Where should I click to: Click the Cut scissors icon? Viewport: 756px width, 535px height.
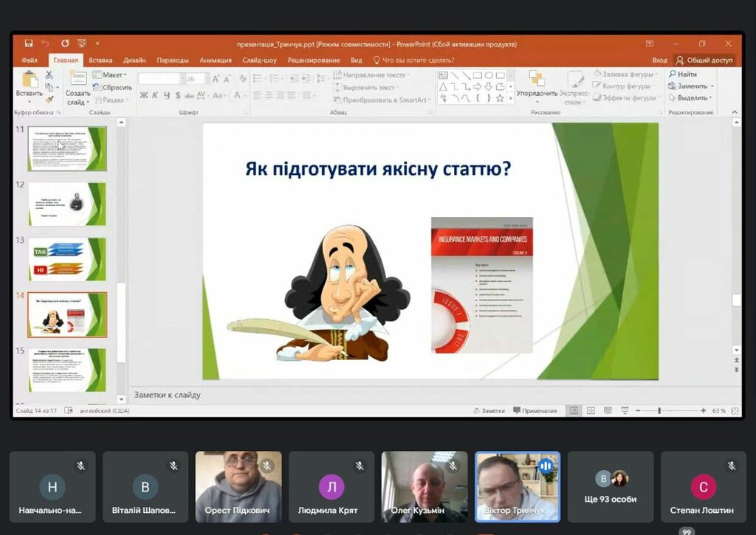coord(49,75)
